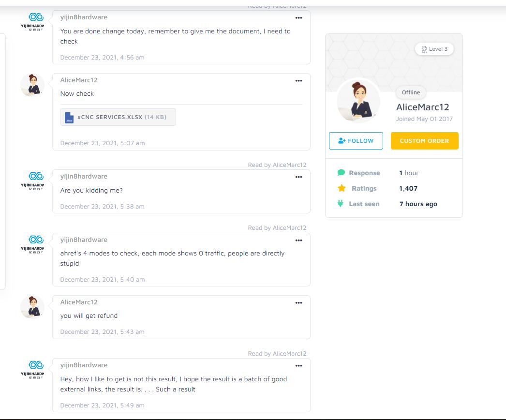Click yijin8hardware logo beside the 5:40 am message
Image resolution: width=506 pixels, height=420 pixels.
click(32, 244)
